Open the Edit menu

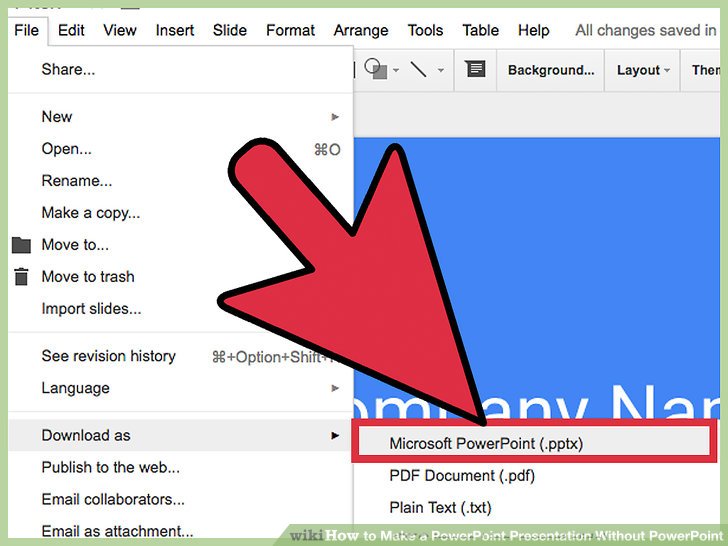click(x=71, y=31)
